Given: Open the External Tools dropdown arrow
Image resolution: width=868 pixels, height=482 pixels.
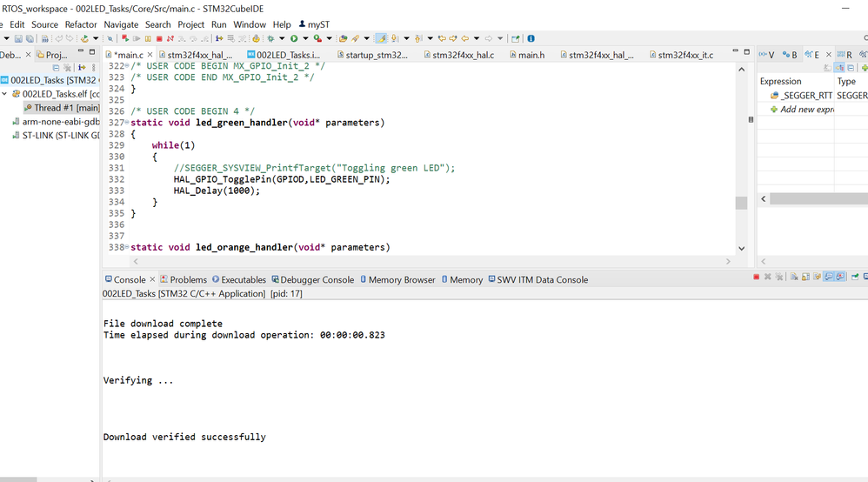Looking at the screenshot, I should pos(330,39).
